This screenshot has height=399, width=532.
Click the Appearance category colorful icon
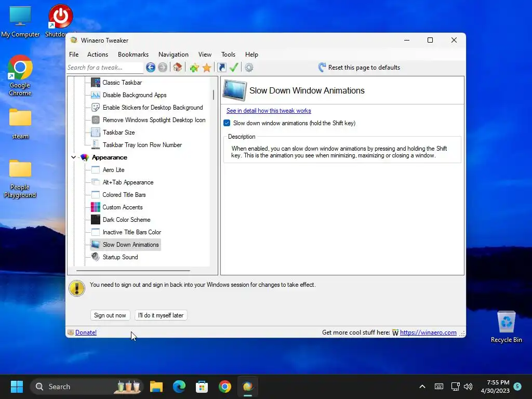pos(85,157)
